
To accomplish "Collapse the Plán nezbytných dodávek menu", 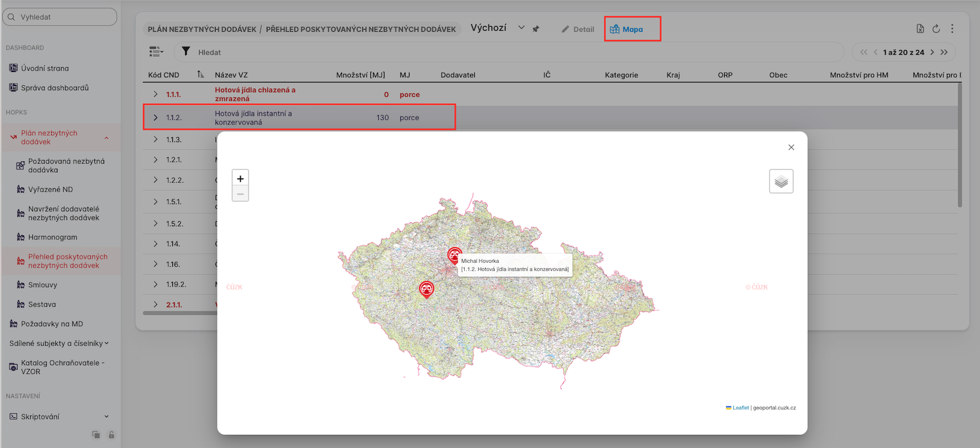I will 106,138.
